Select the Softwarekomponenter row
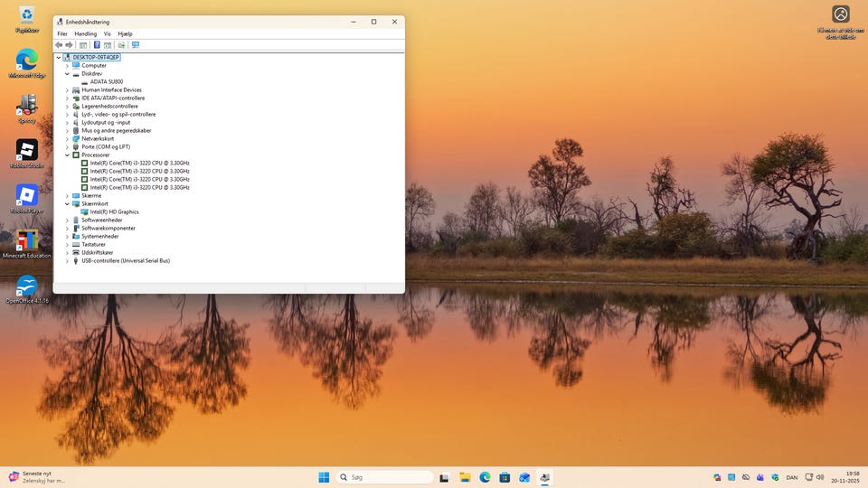 point(108,228)
